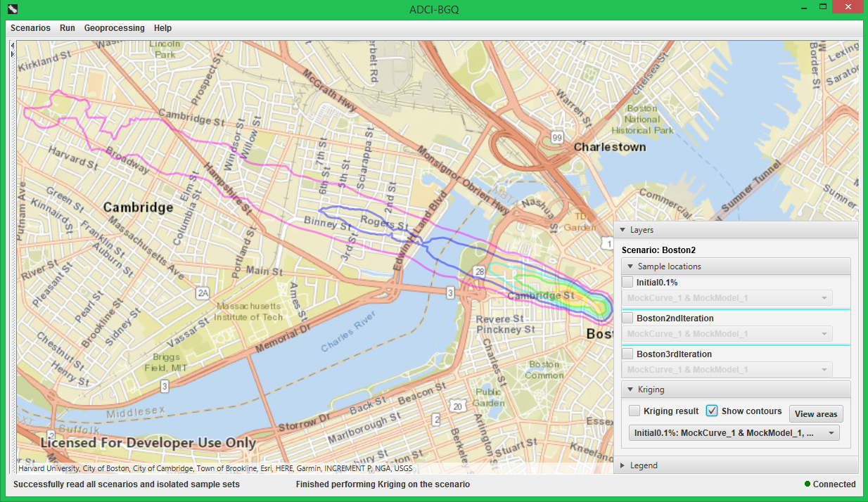
Task: Click the 'Cambridge' city label on map
Action: click(138, 207)
